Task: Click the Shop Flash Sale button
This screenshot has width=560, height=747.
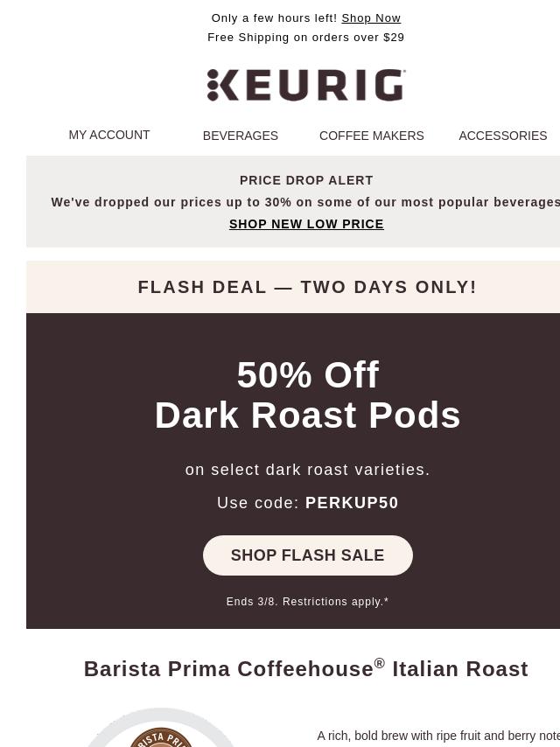Action: (x=307, y=555)
